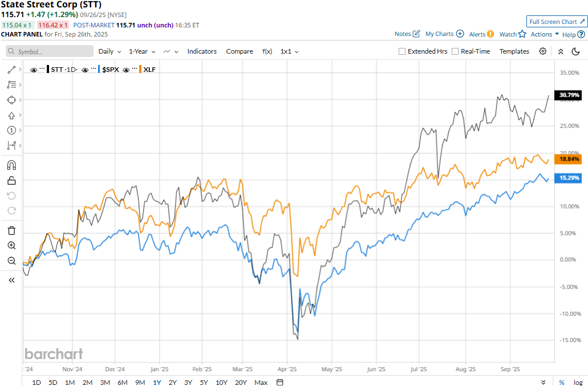Open the Templates menu
The height and width of the screenshot is (386, 588).
click(x=514, y=51)
